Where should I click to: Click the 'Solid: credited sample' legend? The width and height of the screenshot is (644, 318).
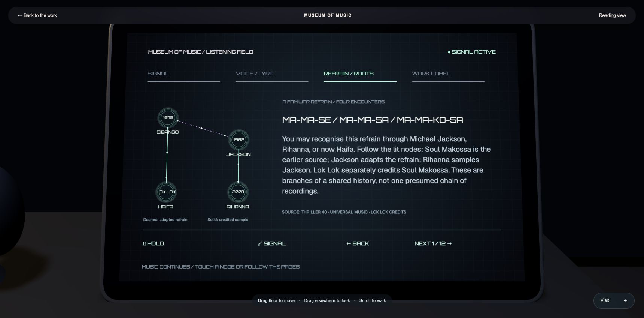pos(228,220)
